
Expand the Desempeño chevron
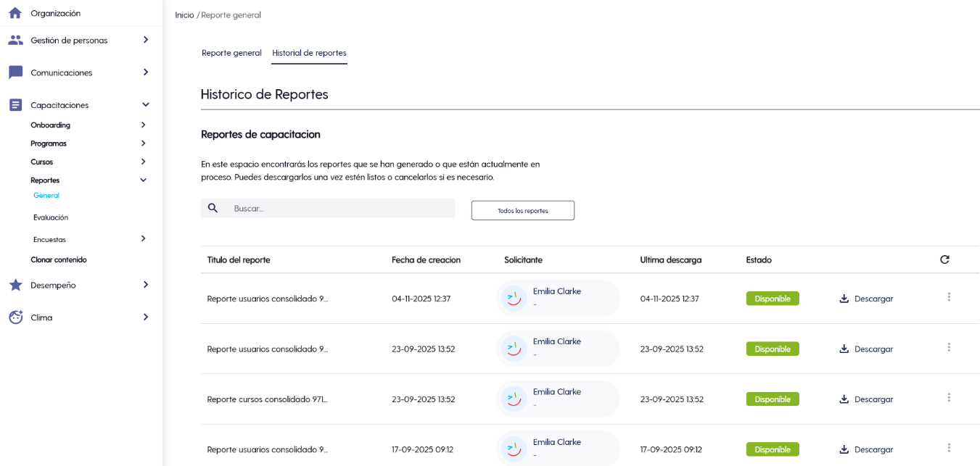145,285
